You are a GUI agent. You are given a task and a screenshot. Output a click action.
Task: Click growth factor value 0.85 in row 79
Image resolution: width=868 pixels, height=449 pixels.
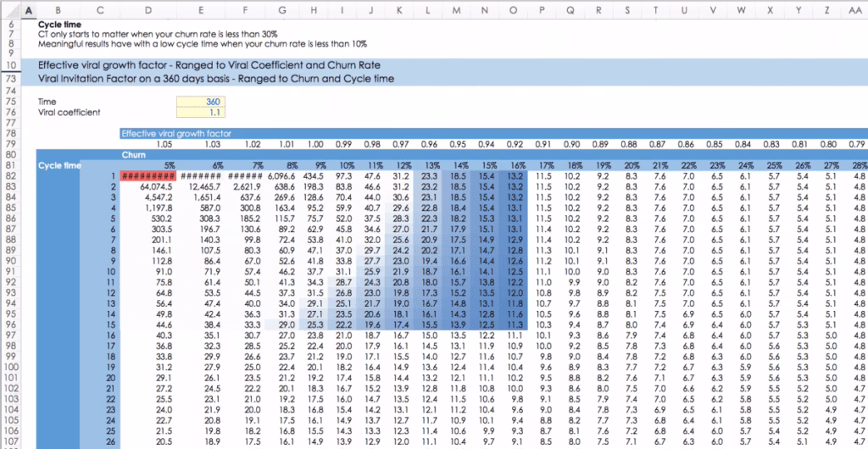[x=712, y=144]
